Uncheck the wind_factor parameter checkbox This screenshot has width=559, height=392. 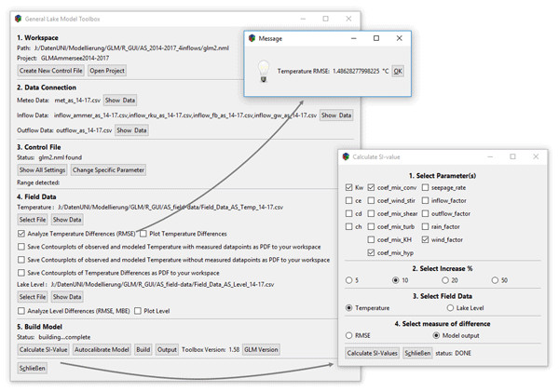click(x=426, y=239)
